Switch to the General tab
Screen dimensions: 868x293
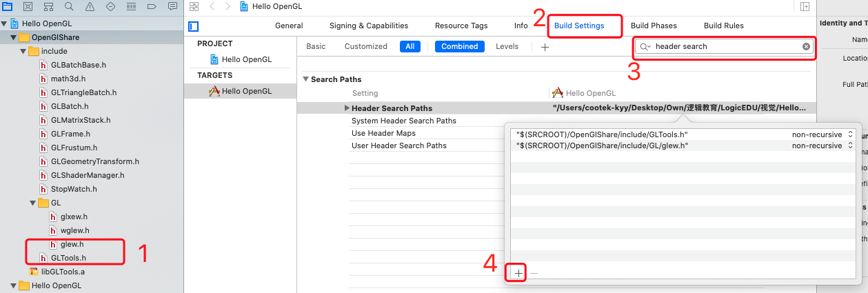click(289, 26)
